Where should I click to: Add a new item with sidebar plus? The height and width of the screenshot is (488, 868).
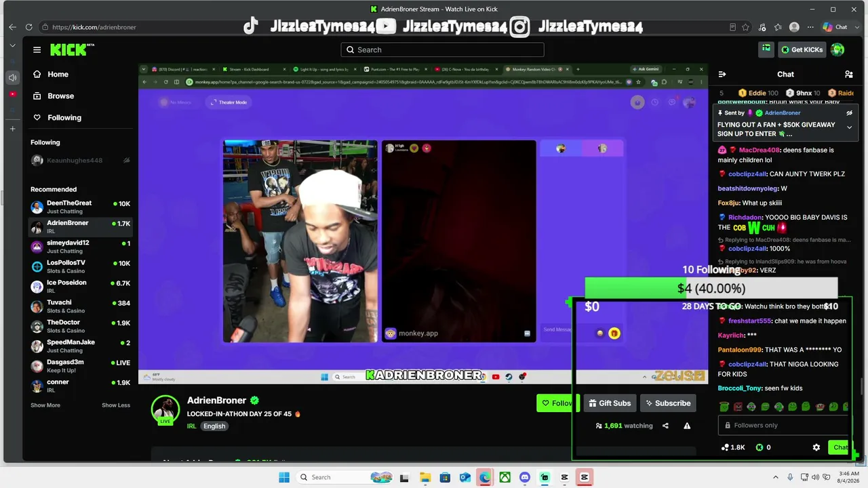coord(12,128)
